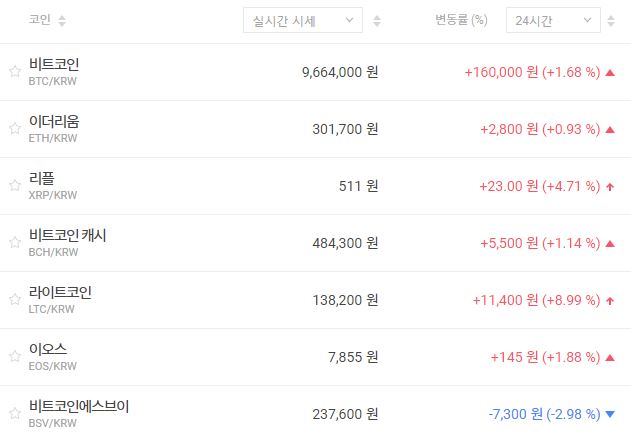The width and height of the screenshot is (631, 441).
Task: Star the 비트코인에스브이 coin
Action: point(14,413)
